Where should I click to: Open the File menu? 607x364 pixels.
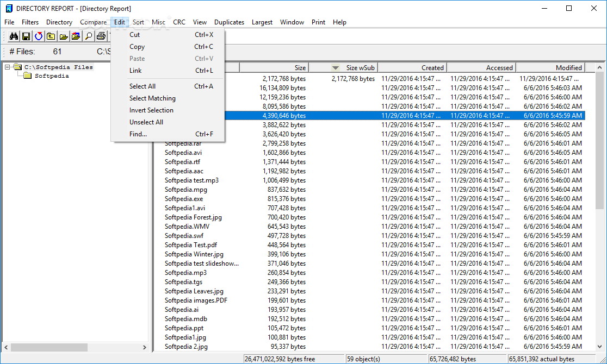point(9,22)
